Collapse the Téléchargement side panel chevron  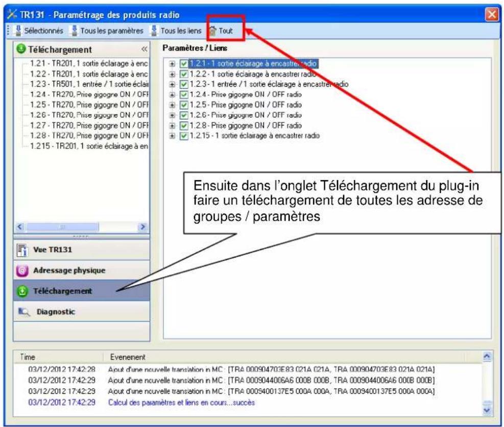(x=145, y=49)
